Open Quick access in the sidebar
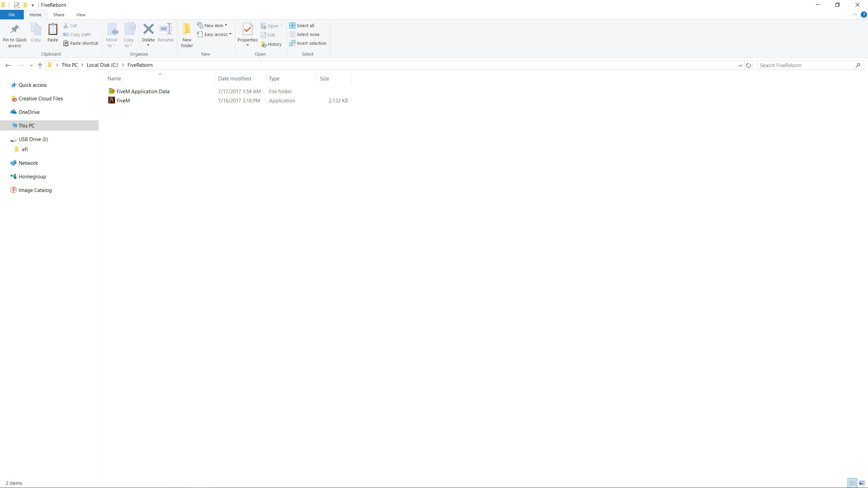 tap(33, 85)
